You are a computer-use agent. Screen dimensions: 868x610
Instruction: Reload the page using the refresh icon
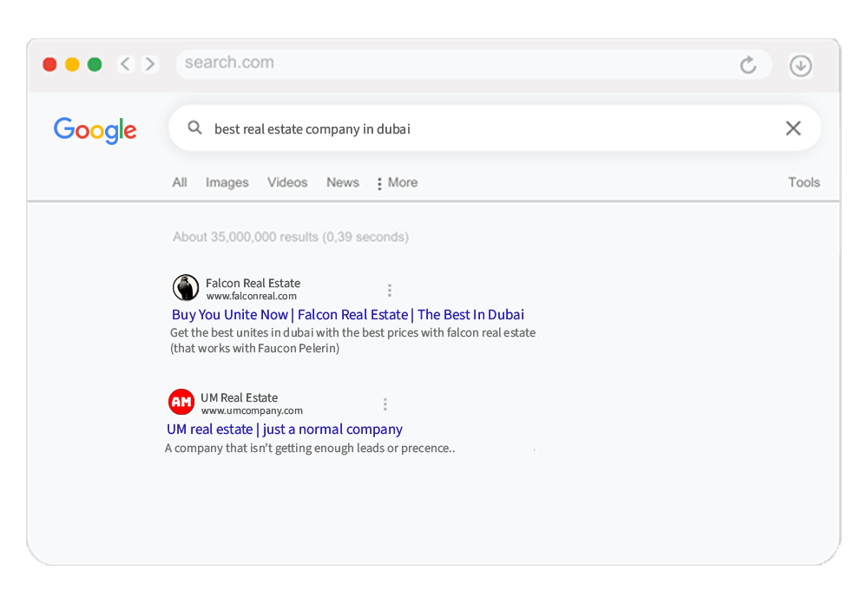point(748,65)
